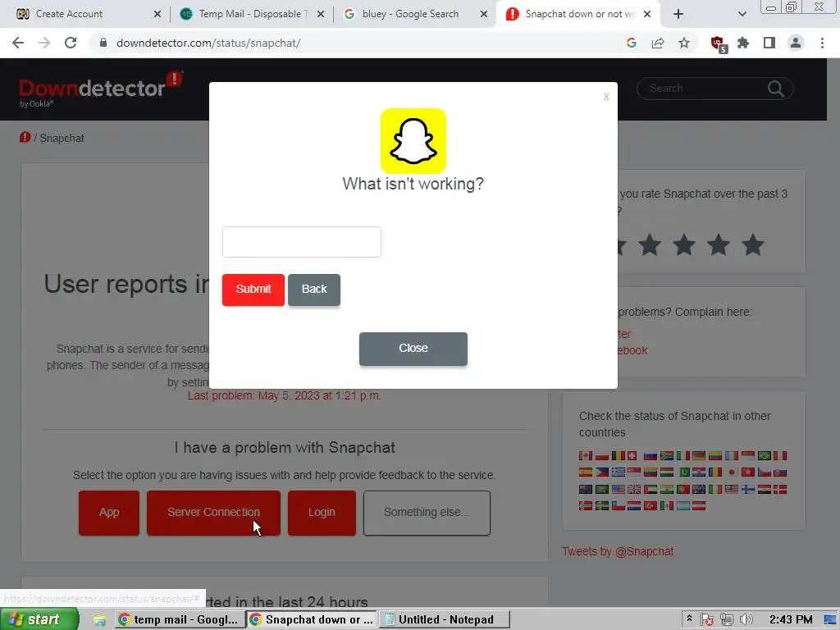Toggle the browser side panel
Image resolution: width=840 pixels, height=630 pixels.
tap(769, 43)
